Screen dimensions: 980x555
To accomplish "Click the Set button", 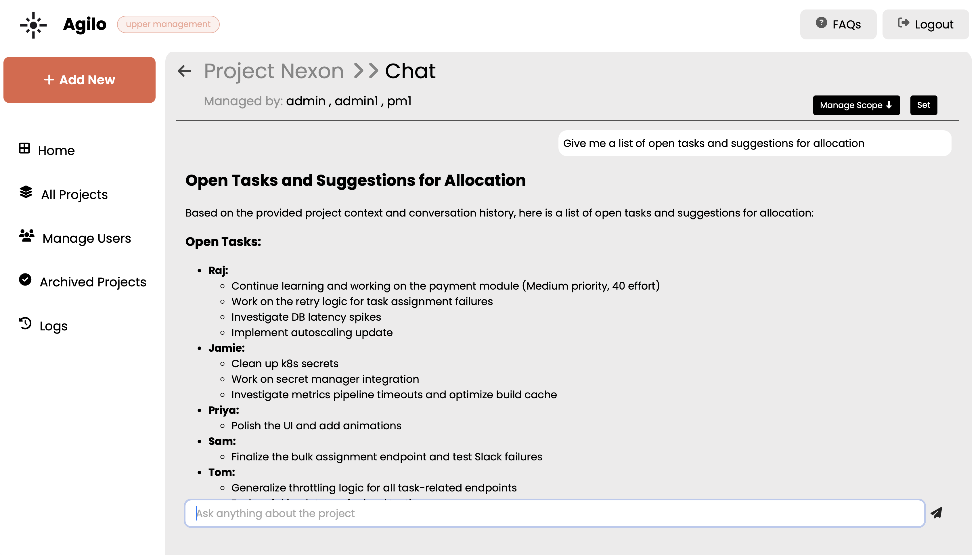I will coord(923,105).
